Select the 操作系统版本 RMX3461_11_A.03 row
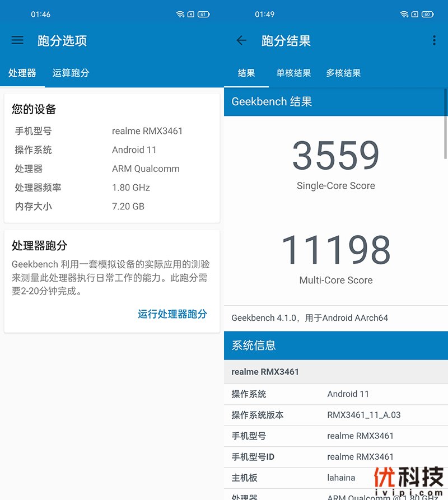 pyautogui.click(x=335, y=415)
